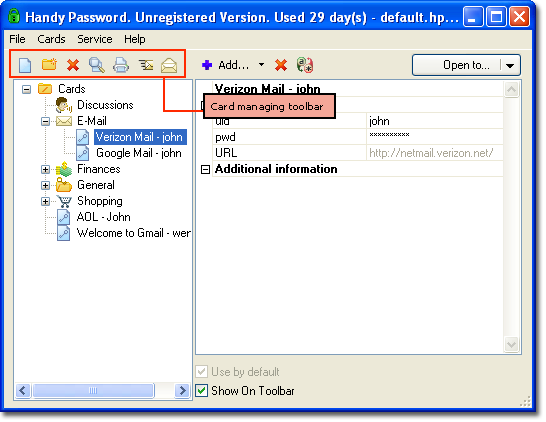
Task: Toggle the Show On Toolbar checkbox
Action: [202, 391]
